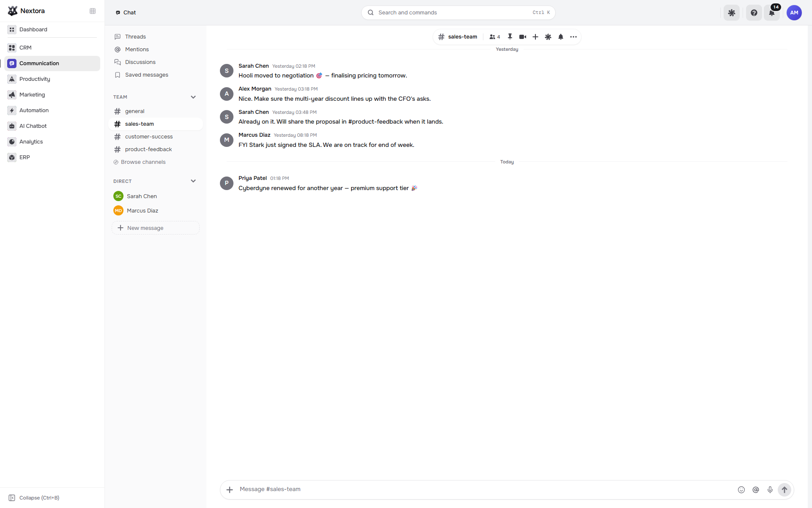812x508 pixels.
Task: Collapse the DIRECT messages section
Action: [193, 181]
